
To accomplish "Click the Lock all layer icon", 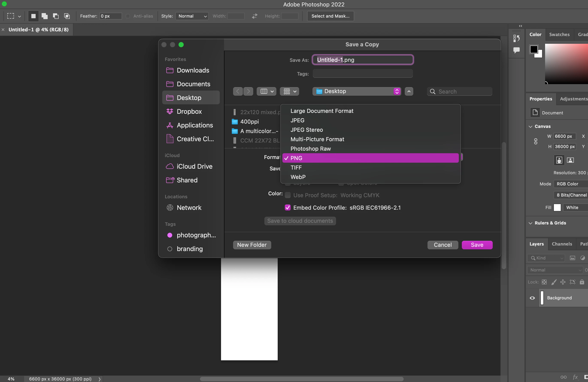I will click(582, 282).
